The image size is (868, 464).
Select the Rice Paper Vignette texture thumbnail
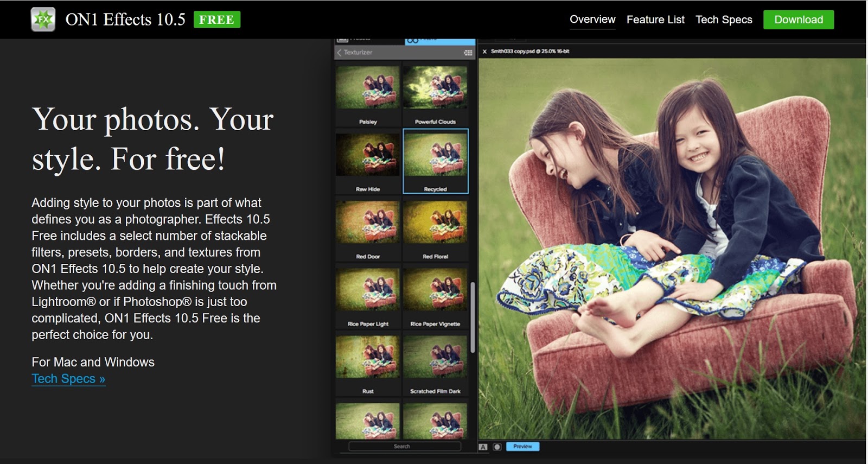[x=435, y=289]
